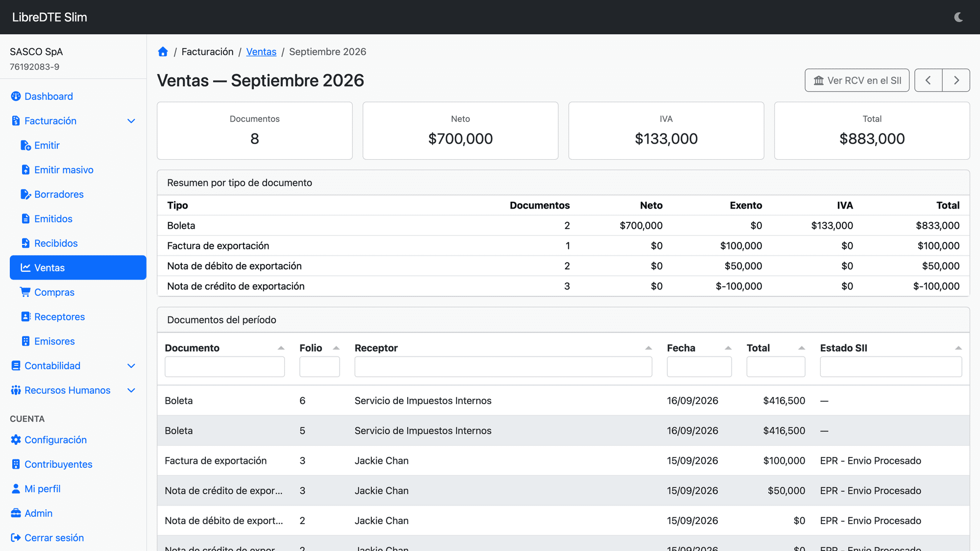980x551 pixels.
Task: Click the Fecha filter input field
Action: tap(699, 367)
